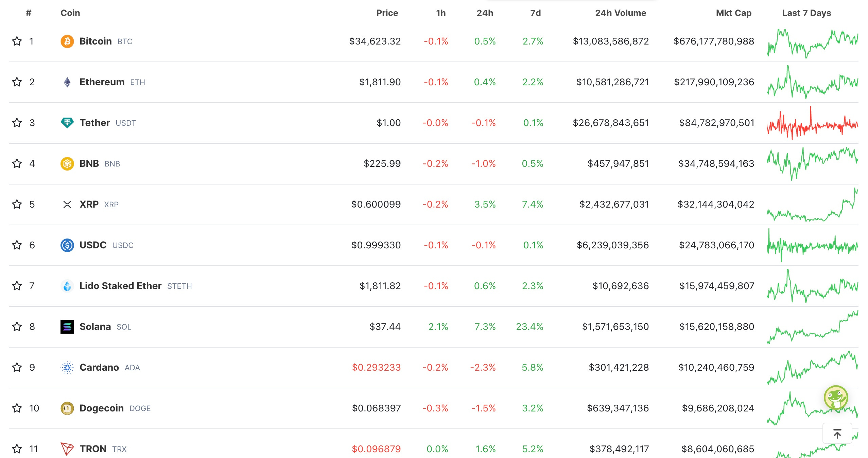Toggle the Dogecoin favorite star
The image size is (868, 458).
pyautogui.click(x=17, y=408)
